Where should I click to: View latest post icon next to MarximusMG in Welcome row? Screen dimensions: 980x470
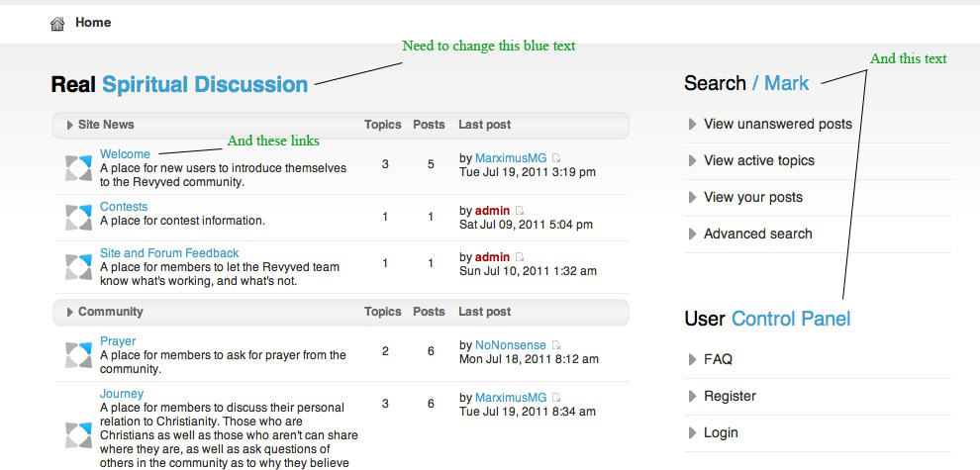pyautogui.click(x=556, y=158)
